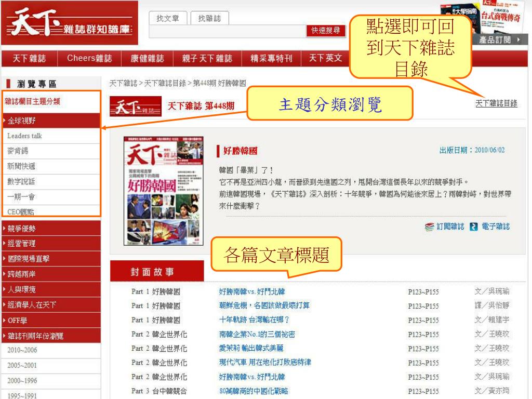Click author 文／黃亦筠

pyautogui.click(x=492, y=391)
